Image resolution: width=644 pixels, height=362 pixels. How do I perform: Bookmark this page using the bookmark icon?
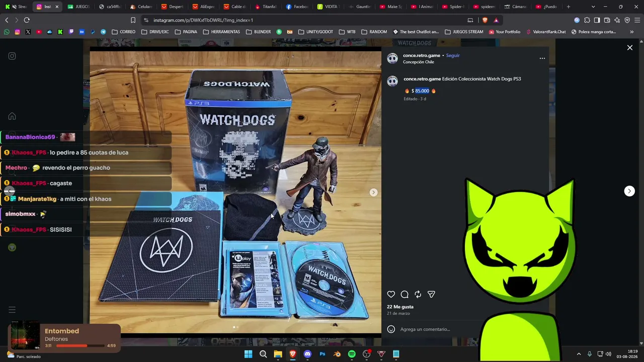click(133, 20)
